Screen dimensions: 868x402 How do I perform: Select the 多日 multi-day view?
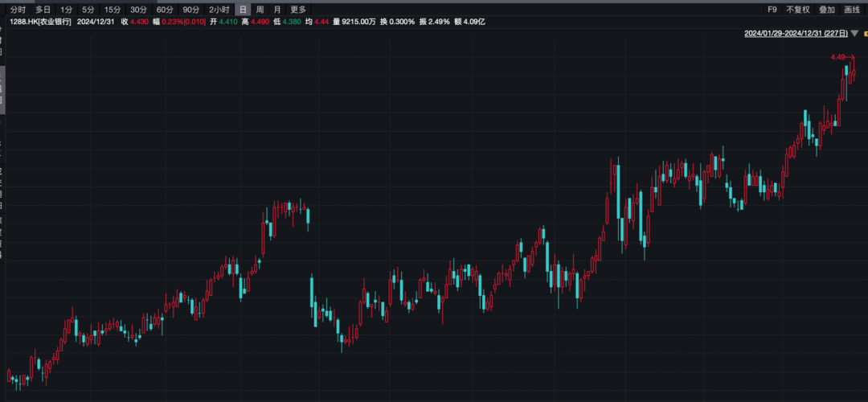pos(43,10)
